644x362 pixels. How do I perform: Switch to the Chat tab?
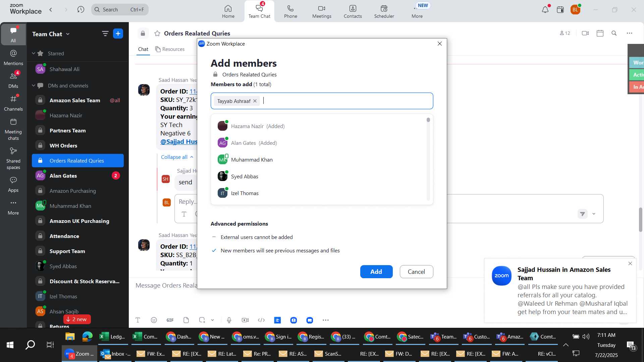click(x=143, y=49)
